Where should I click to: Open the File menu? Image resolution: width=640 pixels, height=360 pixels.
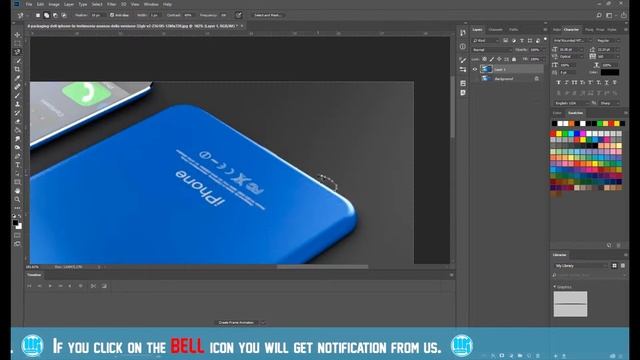pyautogui.click(x=29, y=4)
